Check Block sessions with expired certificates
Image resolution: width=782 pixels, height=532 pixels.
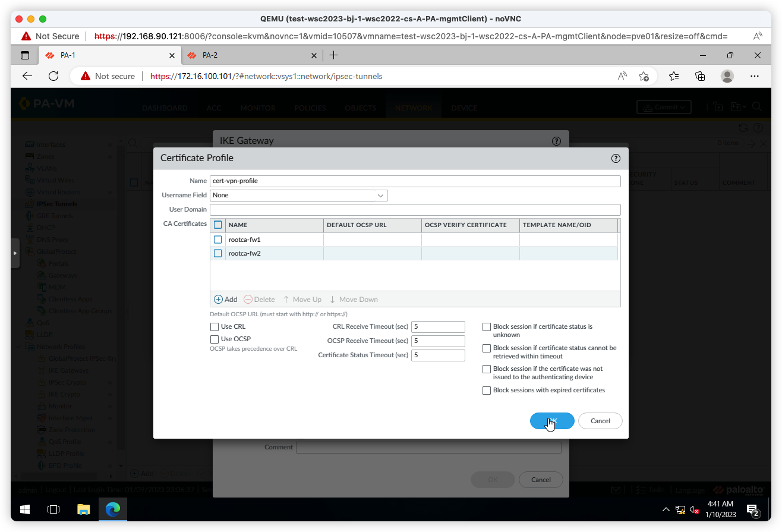point(487,391)
